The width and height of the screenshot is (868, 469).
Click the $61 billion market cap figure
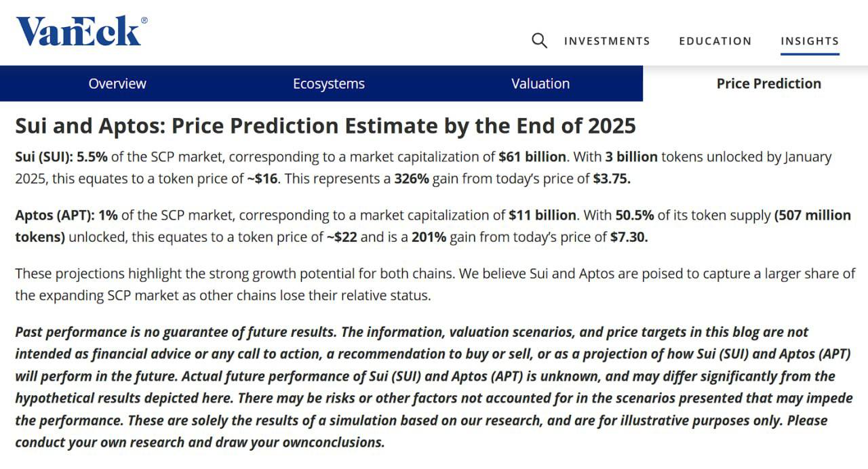[532, 157]
